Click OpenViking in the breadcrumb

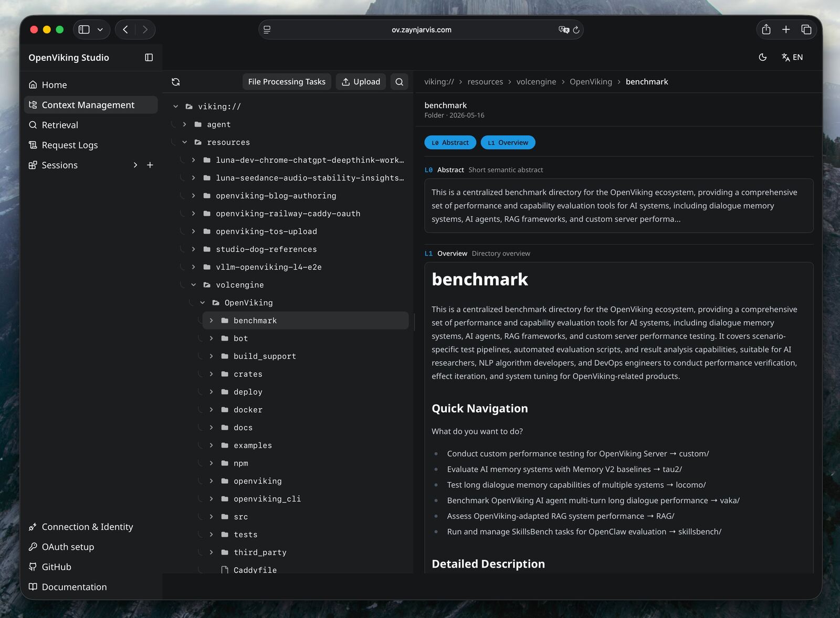point(591,82)
